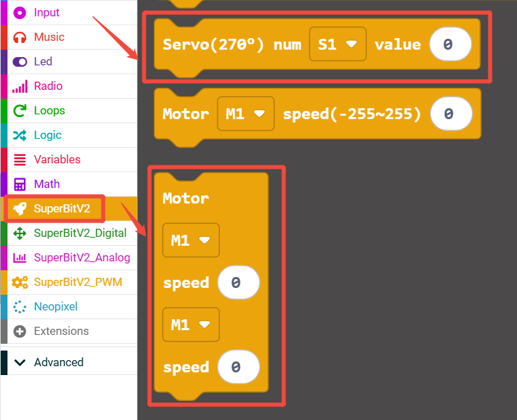This screenshot has height=420, width=517.
Task: Open the Logic blocks category
Action: [x=69, y=135]
